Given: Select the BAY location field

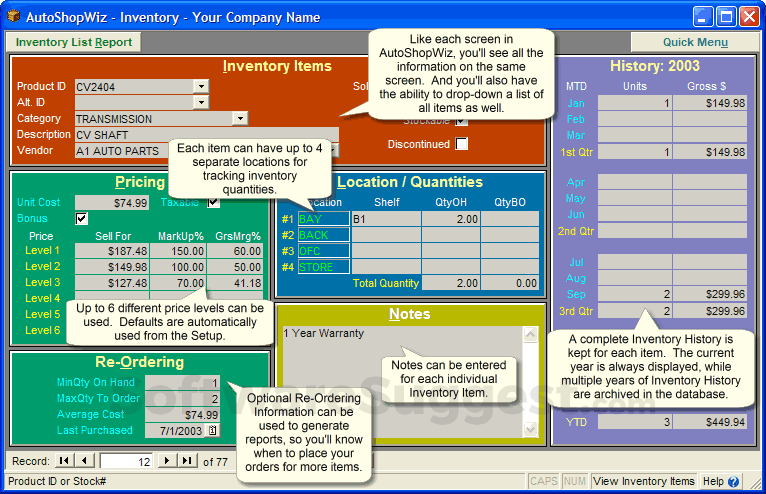Looking at the screenshot, I should coord(323,219).
